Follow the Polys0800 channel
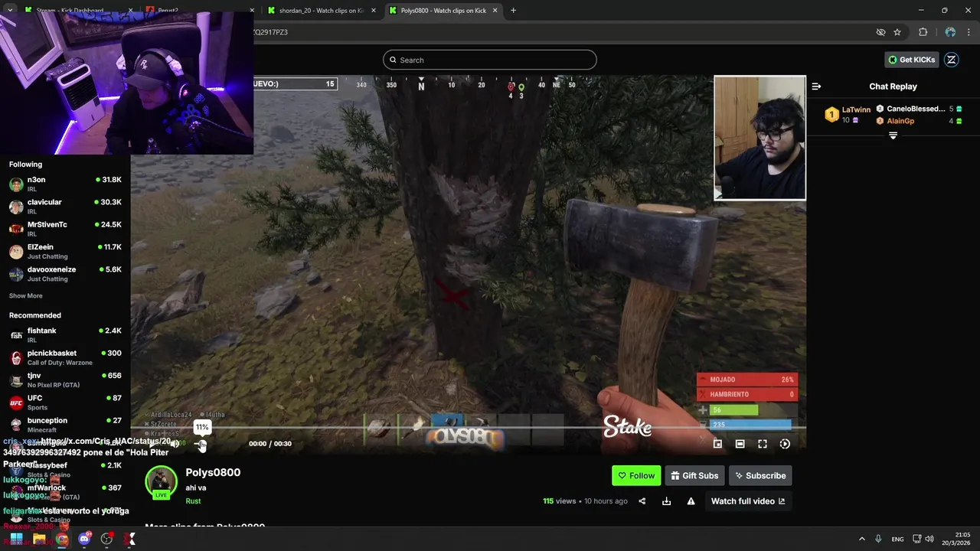The width and height of the screenshot is (980, 551). [x=636, y=475]
